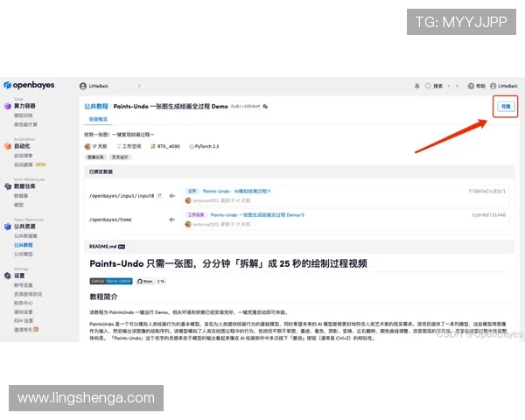The height and width of the screenshot is (420, 525).
Task: Click the GitHub Paints UNDO badge
Action: (x=111, y=282)
